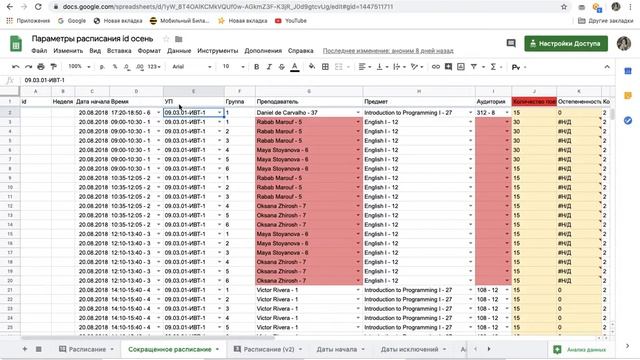The height and width of the screenshot is (360, 640).
Task: Open the Дополнения menu
Action: pos(263,51)
